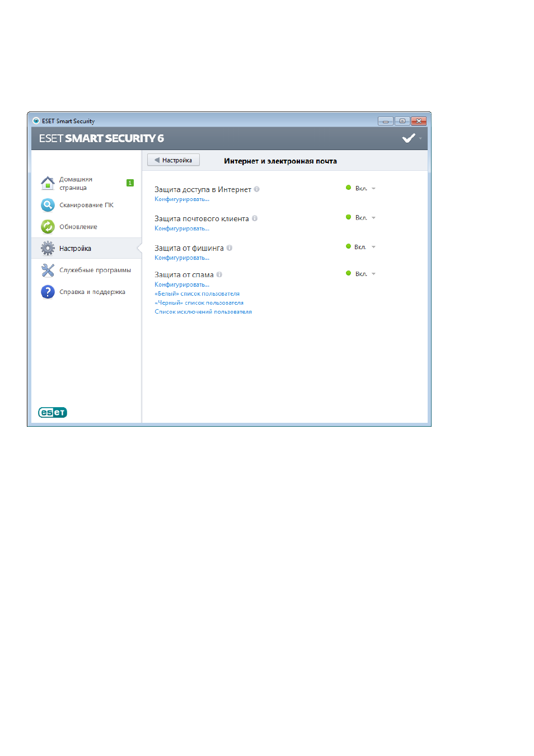Click the back button labeled Настройка
This screenshot has height=756, width=534.
(x=174, y=160)
